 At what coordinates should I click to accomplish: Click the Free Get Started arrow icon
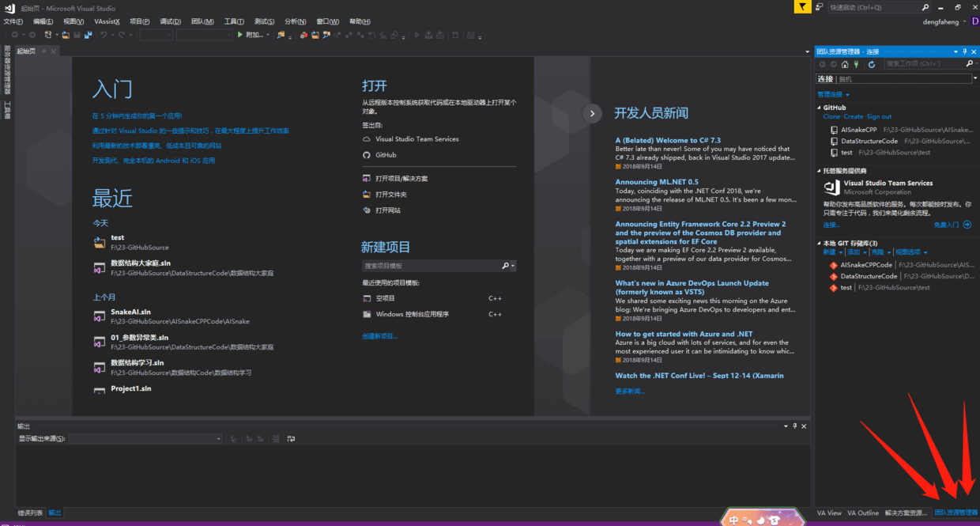point(966,225)
